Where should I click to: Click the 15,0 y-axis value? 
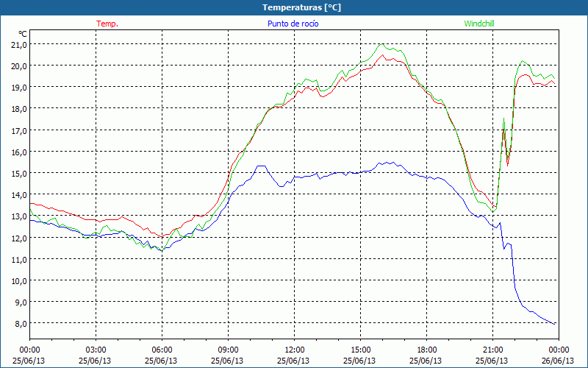coord(19,174)
